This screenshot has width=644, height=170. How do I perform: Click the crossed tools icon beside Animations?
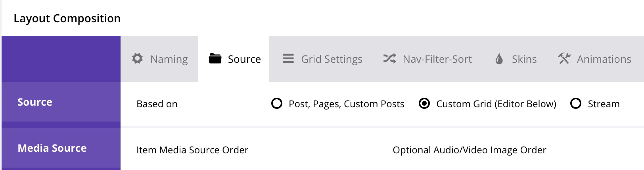tap(564, 59)
